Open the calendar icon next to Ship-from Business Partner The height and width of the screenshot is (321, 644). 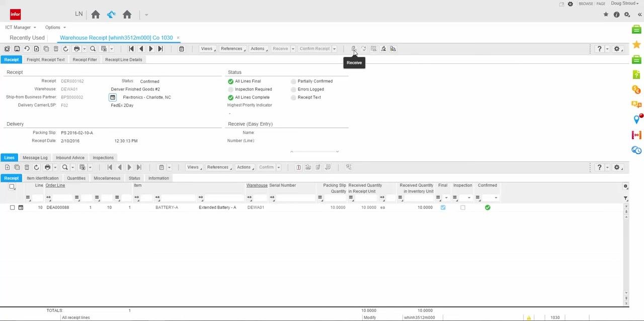(x=113, y=97)
